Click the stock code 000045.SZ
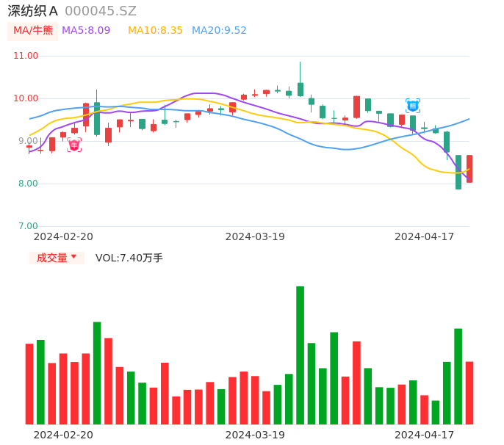The image size is (504, 445). pos(101,11)
